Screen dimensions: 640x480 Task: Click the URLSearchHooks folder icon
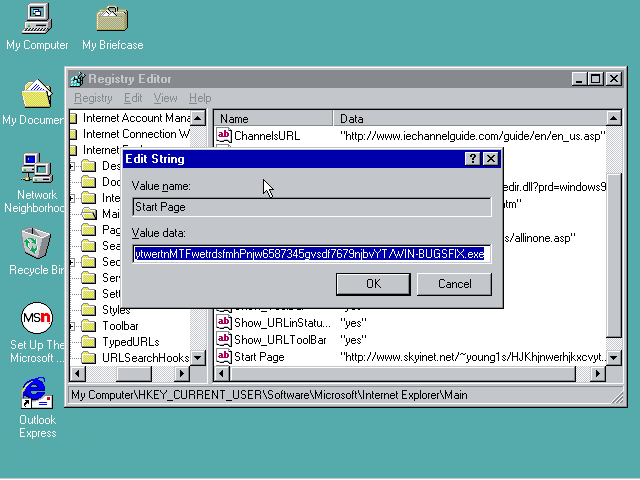(89, 358)
